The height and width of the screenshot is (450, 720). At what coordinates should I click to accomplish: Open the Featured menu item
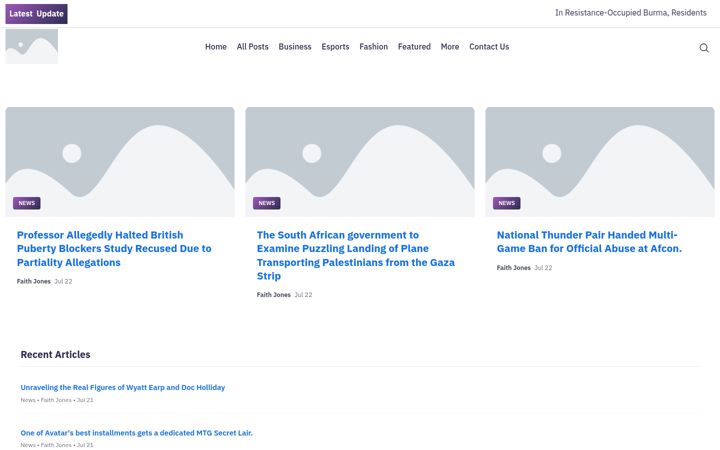click(x=414, y=47)
